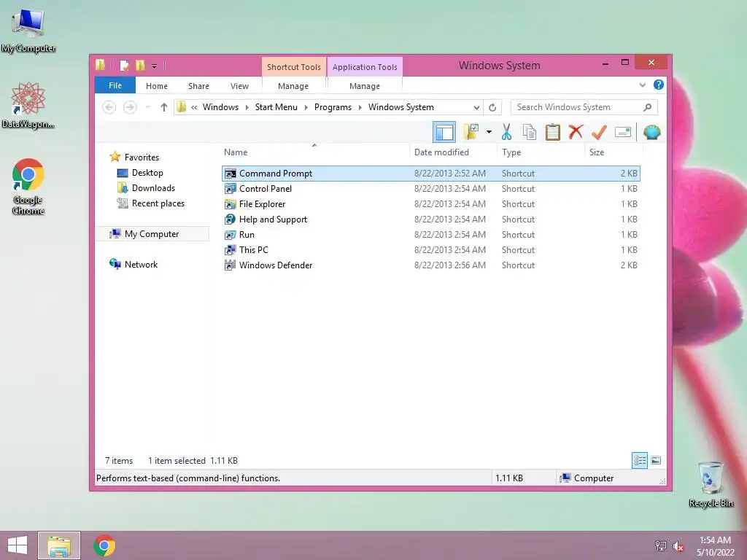Select Downloads in the navigation pane
The width and height of the screenshot is (747, 560).
[153, 187]
